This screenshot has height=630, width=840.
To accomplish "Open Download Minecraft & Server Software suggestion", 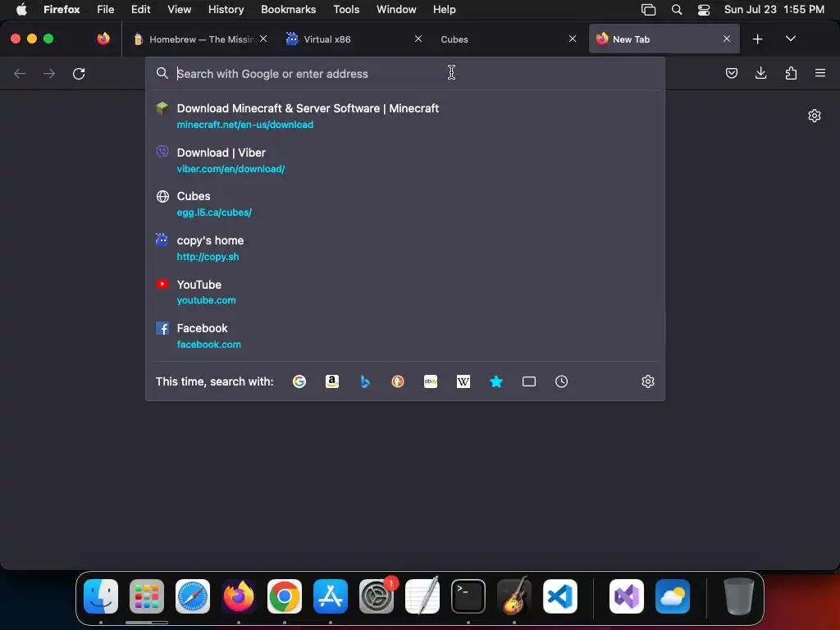I will [x=405, y=116].
